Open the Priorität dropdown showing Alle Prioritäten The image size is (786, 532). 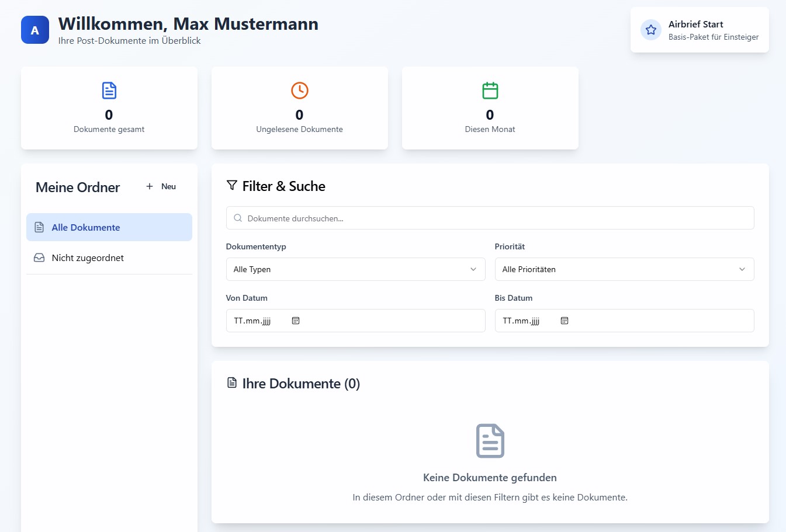624,269
